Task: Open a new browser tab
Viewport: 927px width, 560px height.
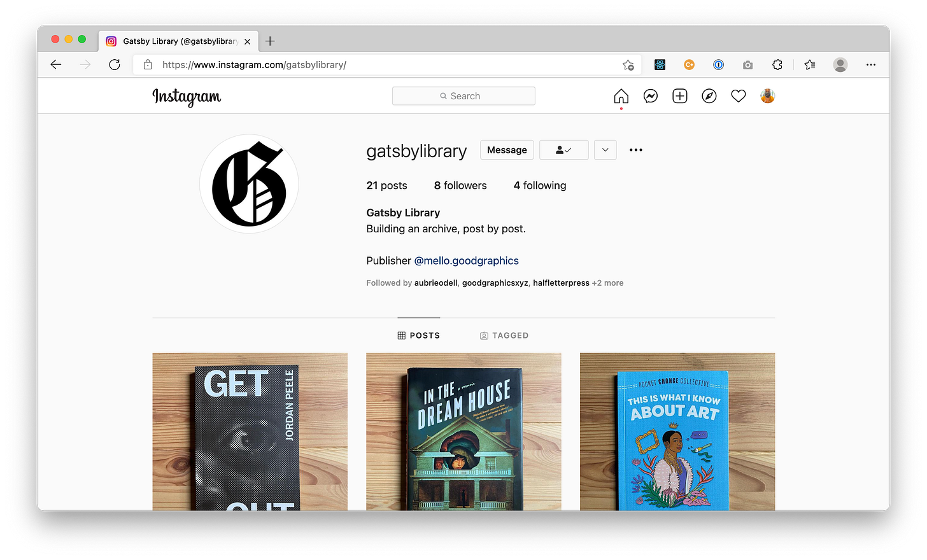Action: pyautogui.click(x=270, y=41)
